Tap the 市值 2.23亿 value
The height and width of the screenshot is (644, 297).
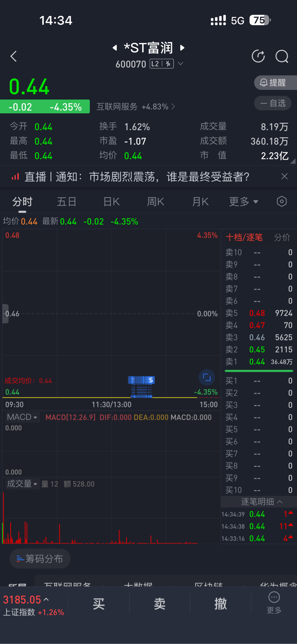pyautogui.click(x=275, y=156)
